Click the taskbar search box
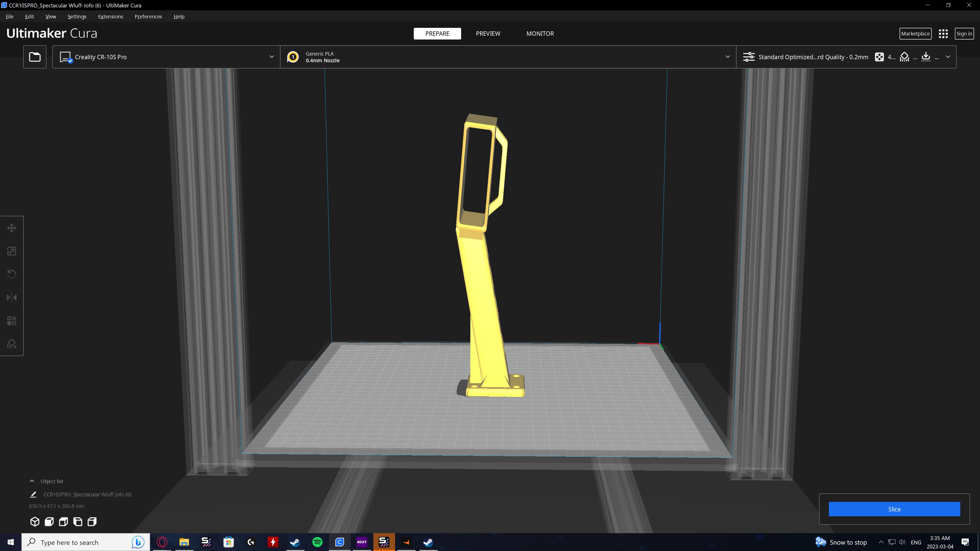Screen dimensions: 980x551 tap(85, 542)
